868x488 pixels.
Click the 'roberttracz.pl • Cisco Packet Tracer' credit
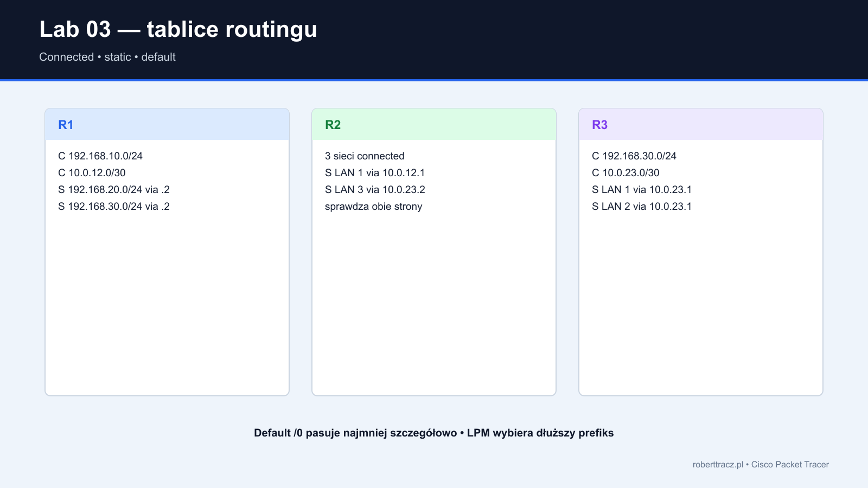coord(761,465)
